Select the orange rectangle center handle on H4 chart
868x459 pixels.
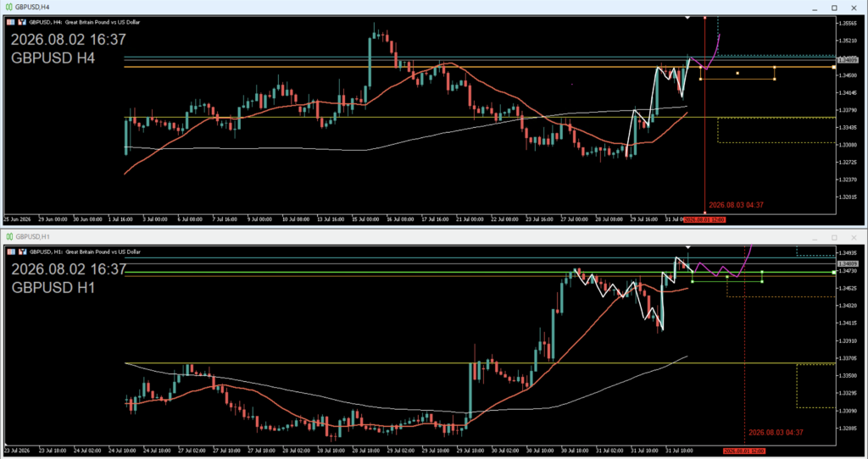737,73
